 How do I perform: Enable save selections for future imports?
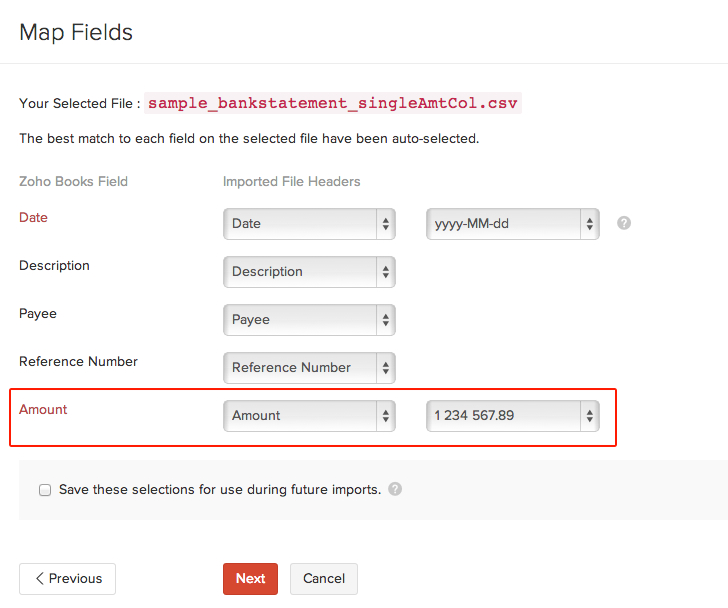45,490
